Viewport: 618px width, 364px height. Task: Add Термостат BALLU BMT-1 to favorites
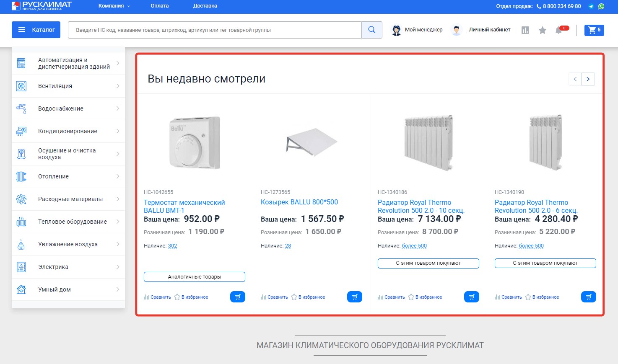click(191, 297)
